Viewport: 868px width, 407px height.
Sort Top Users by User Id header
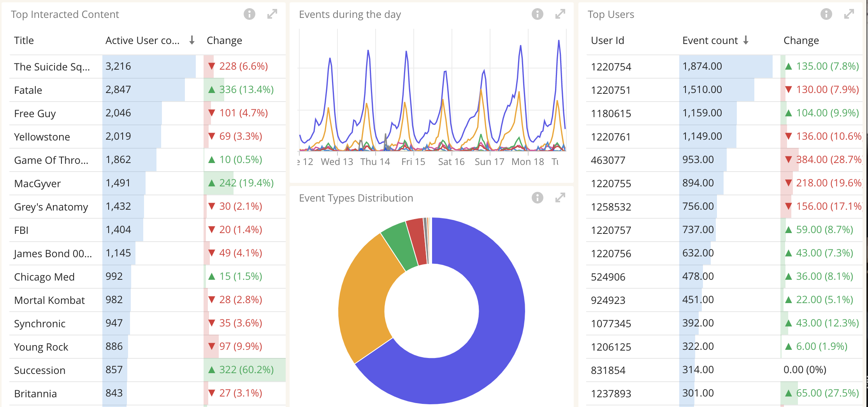[607, 40]
